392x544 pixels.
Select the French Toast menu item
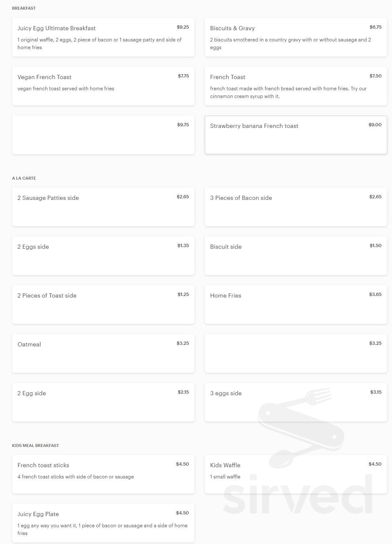[296, 86]
